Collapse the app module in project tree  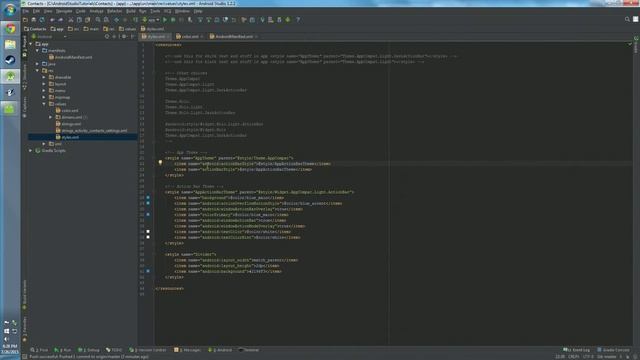point(31,44)
